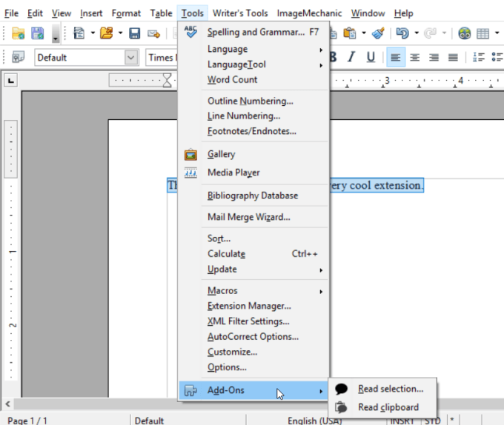Open the New document dropdown arrow

coord(93,33)
